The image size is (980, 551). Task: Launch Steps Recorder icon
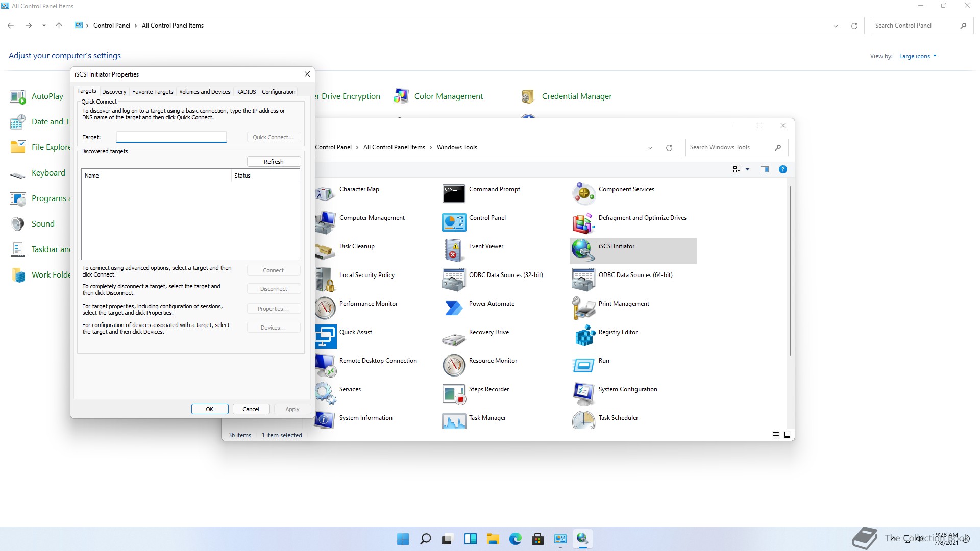(x=454, y=394)
